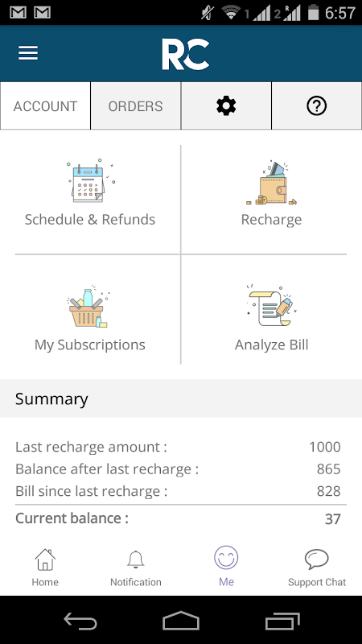Tap the Recharge wallet icon
This screenshot has height=644, width=362.
pos(271,183)
